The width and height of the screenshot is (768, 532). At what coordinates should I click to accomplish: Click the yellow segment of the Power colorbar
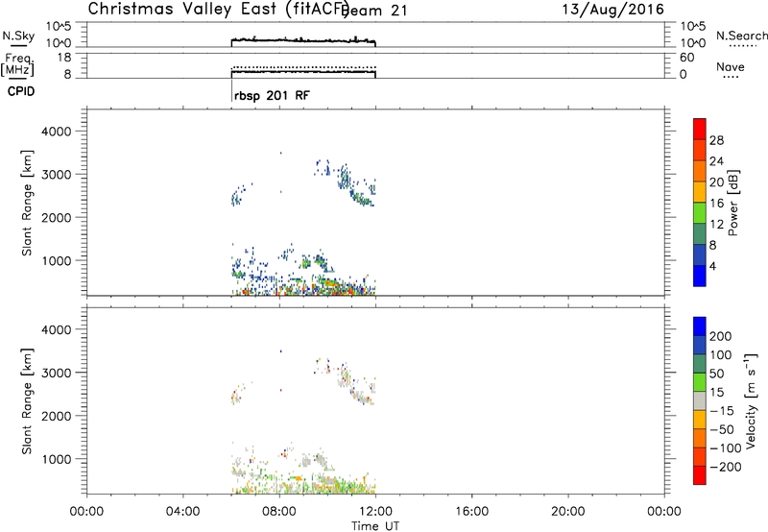tap(700, 191)
